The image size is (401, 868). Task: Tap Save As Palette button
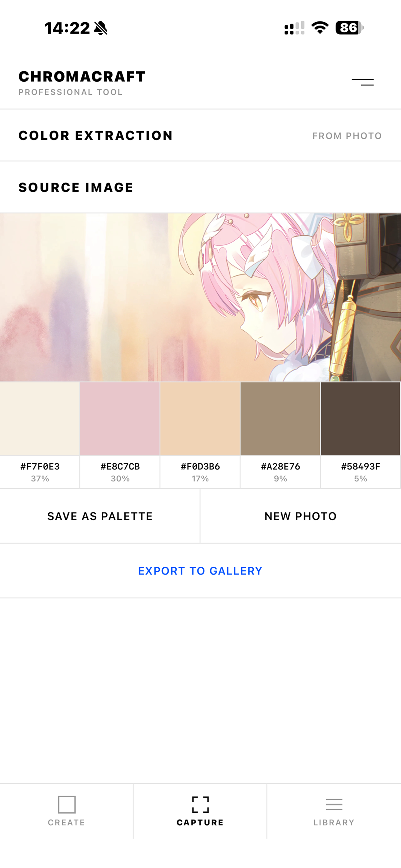(x=100, y=516)
